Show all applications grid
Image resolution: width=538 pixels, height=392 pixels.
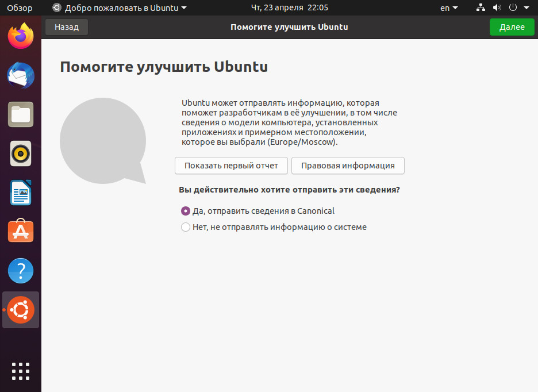coord(21,371)
